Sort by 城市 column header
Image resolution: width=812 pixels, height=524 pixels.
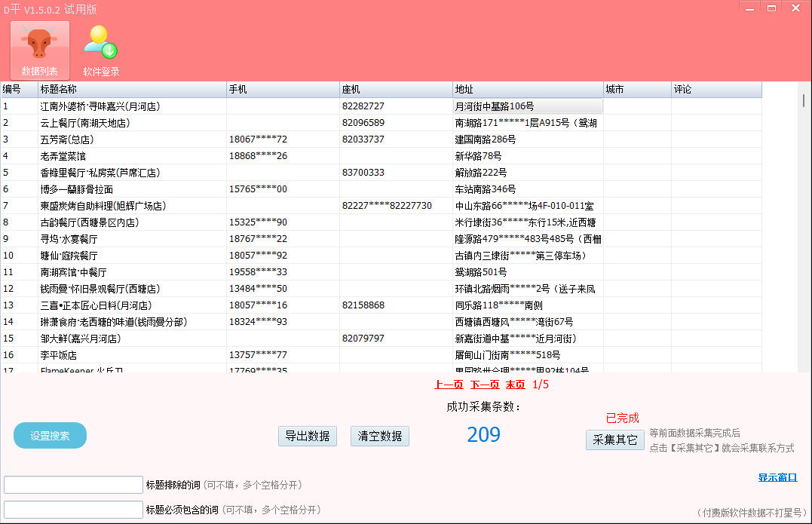coord(638,90)
